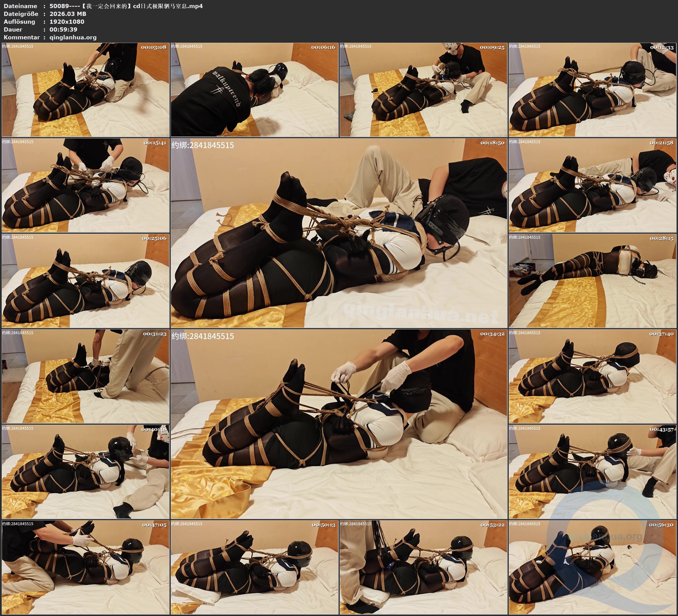Click the Dateiname filename text
The width and height of the screenshot is (678, 616).
(126, 6)
